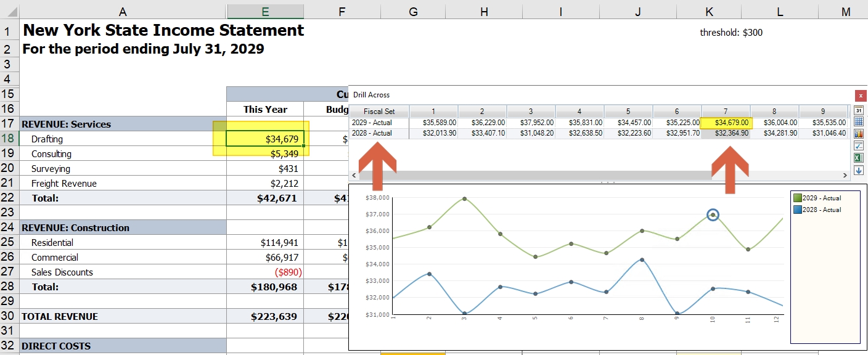Image resolution: width=868 pixels, height=355 pixels.
Task: Click the bar chart icon on Drill Across sidebar
Action: (x=859, y=134)
